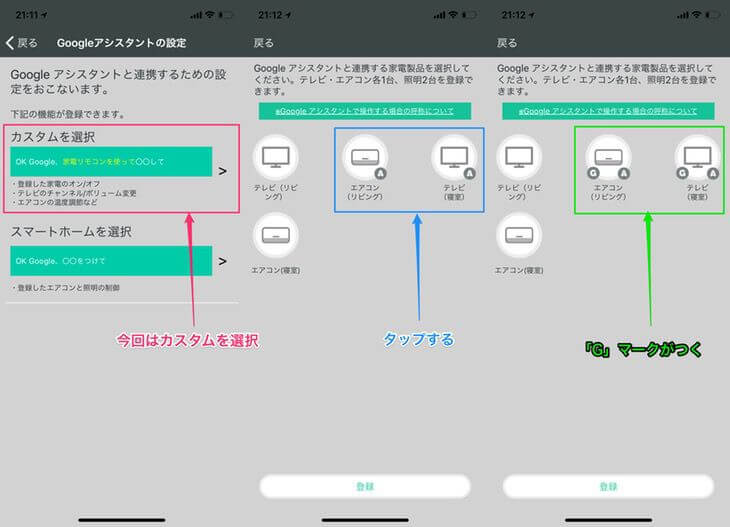Image resolution: width=730 pixels, height=527 pixels.
Task: Select the エアコン(リビング) device icon on the right screen
Action: point(608,157)
